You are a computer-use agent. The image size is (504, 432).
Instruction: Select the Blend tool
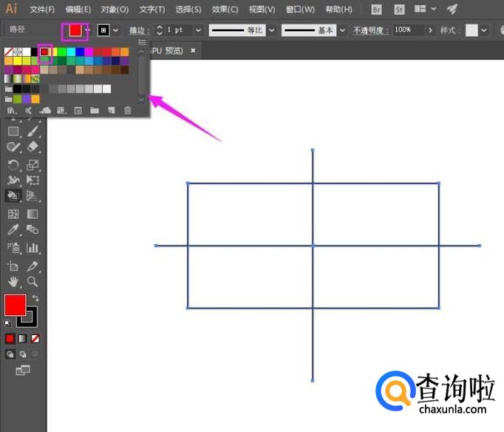tap(33, 229)
